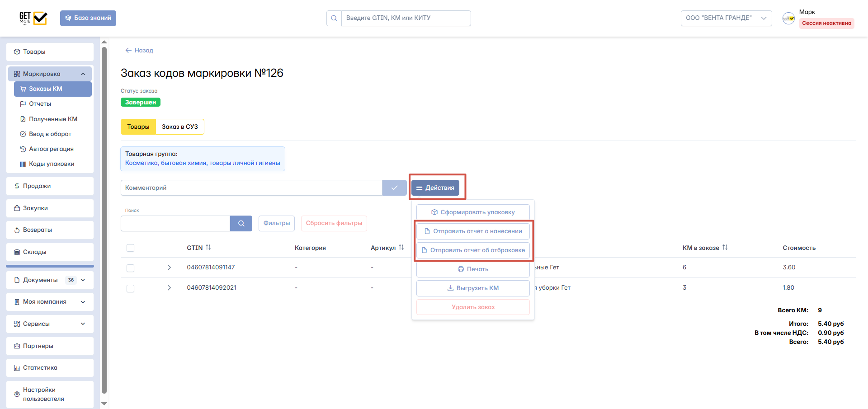Click the Стоимость column header
The width and height of the screenshot is (868, 409).
[799, 248]
